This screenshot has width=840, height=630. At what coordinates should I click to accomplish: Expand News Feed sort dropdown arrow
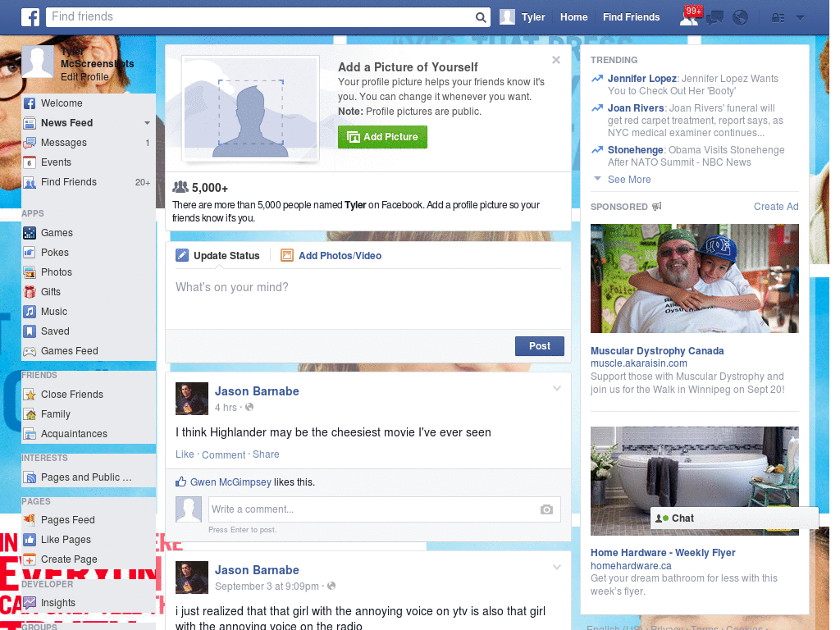147,123
